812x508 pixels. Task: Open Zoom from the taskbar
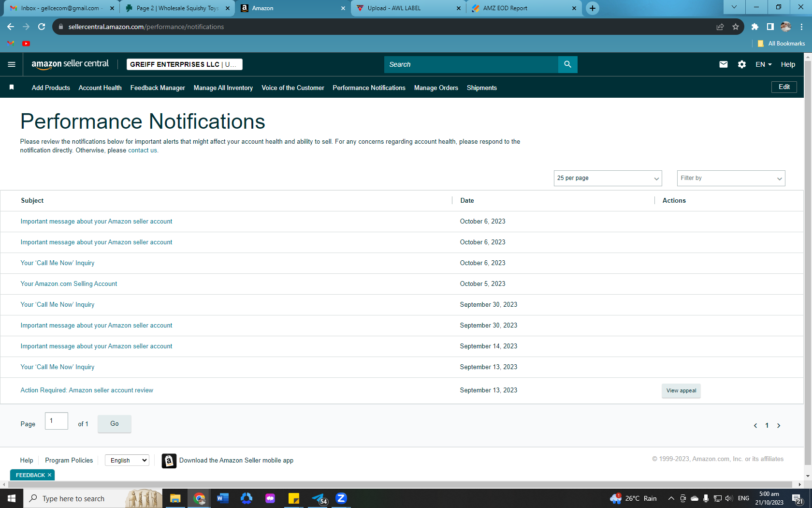pyautogui.click(x=341, y=498)
